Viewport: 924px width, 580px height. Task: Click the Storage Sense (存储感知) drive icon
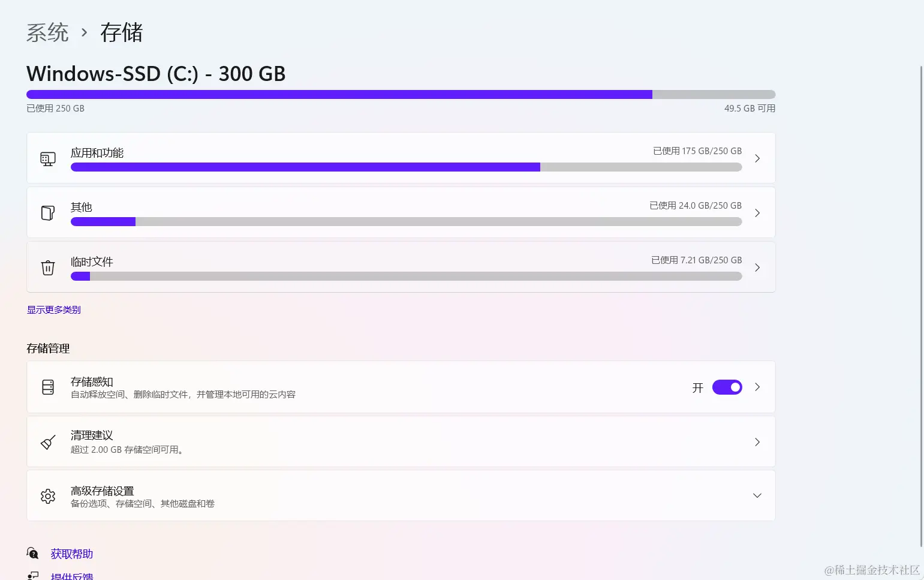tap(48, 387)
